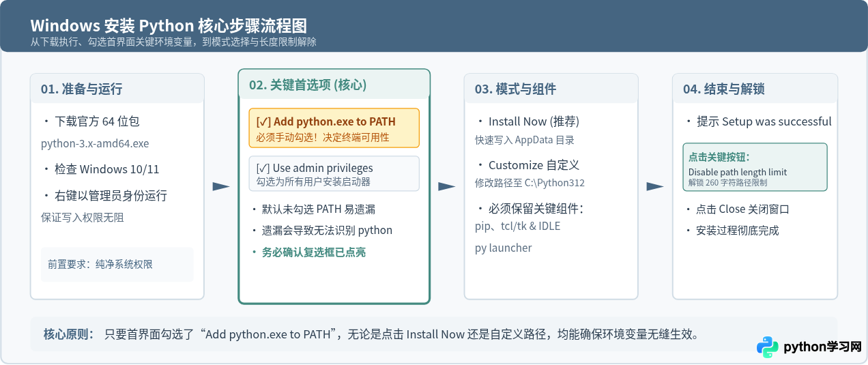This screenshot has width=868, height=365.
Task: Click the green label "点击关键按钮:"
Action: click(719, 157)
